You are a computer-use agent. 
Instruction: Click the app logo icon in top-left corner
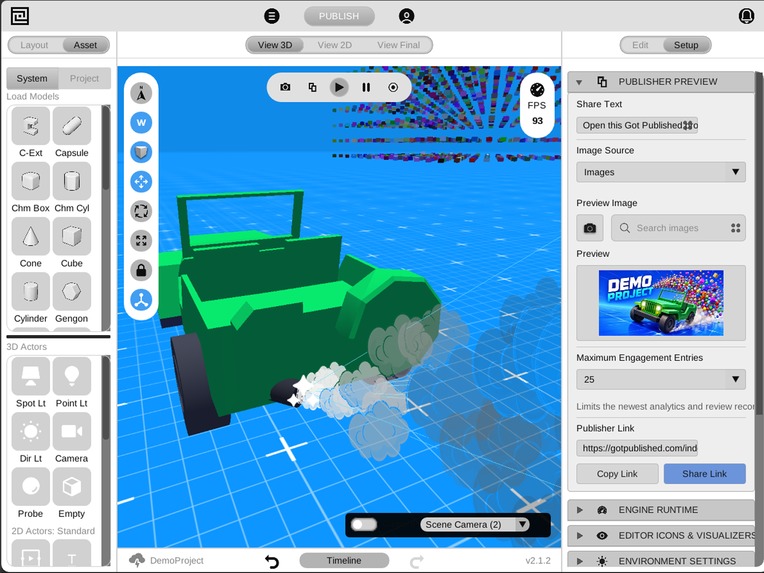point(19,16)
